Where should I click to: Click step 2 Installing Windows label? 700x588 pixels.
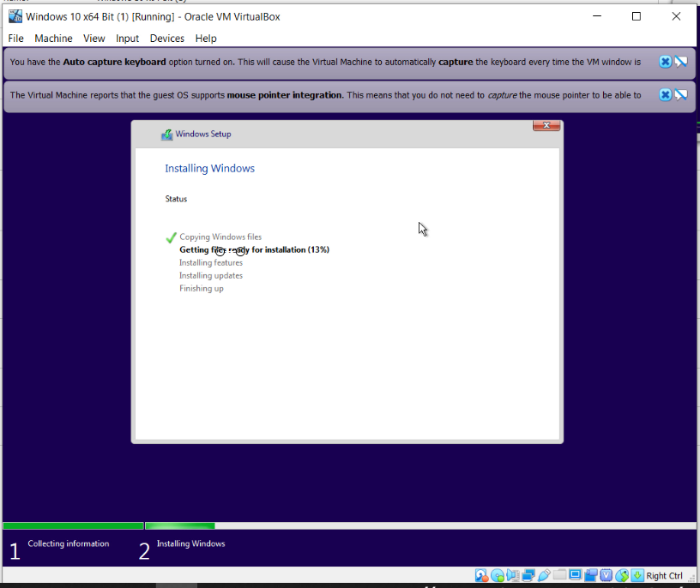tap(190, 543)
